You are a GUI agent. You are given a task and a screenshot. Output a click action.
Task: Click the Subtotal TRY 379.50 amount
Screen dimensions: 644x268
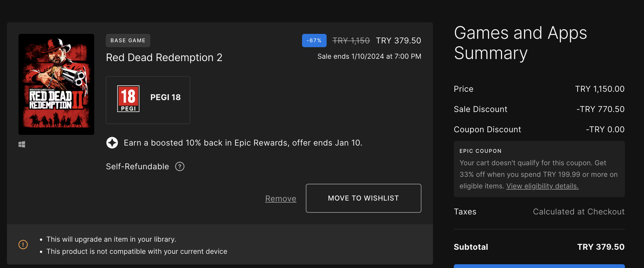pos(601,247)
